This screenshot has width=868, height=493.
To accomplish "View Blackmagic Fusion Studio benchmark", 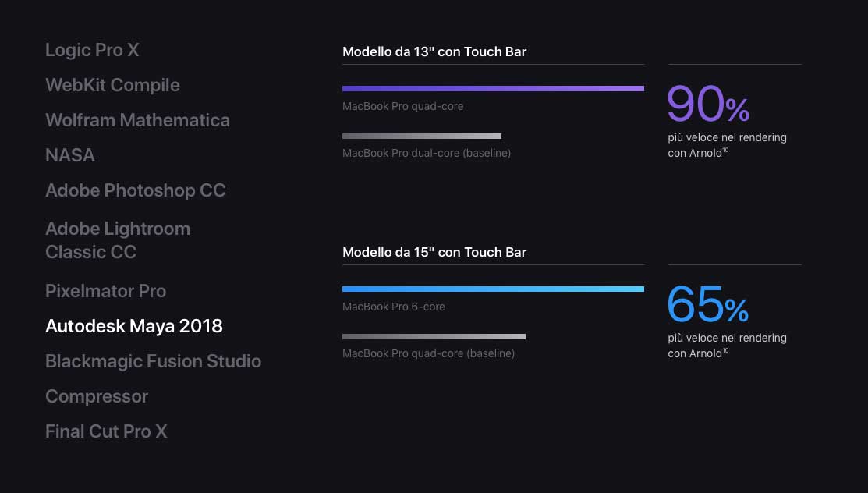I will click(x=153, y=361).
